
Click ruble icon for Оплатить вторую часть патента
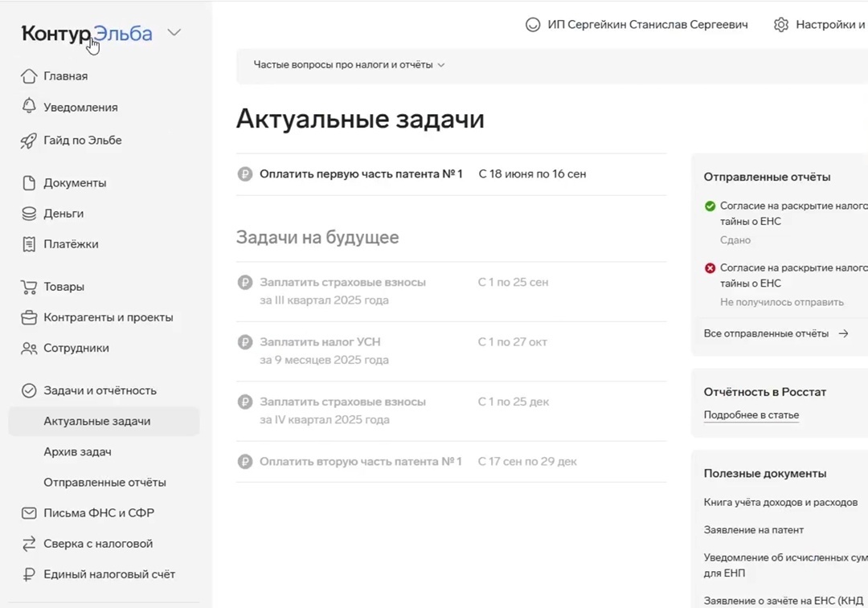pyautogui.click(x=245, y=461)
